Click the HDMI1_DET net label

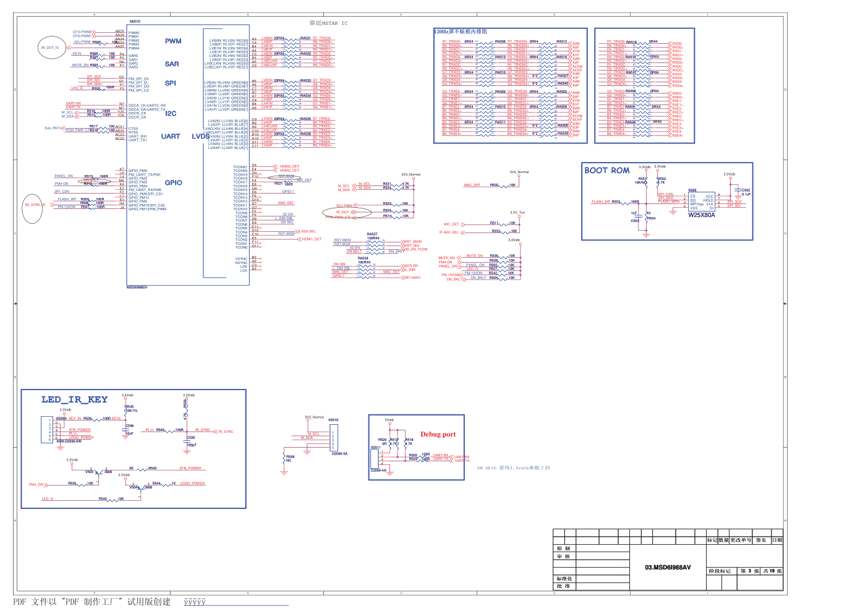(x=312, y=239)
